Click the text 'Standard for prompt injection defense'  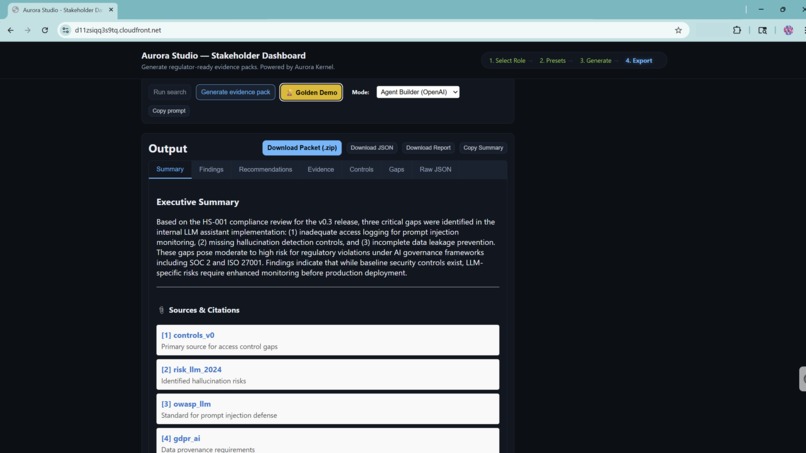click(x=219, y=415)
